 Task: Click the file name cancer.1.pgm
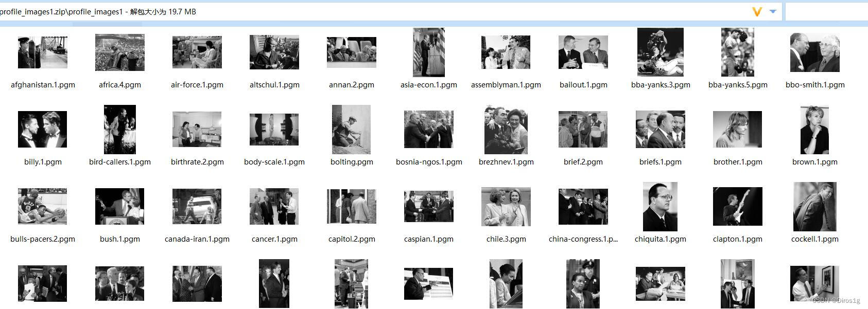coord(274,239)
